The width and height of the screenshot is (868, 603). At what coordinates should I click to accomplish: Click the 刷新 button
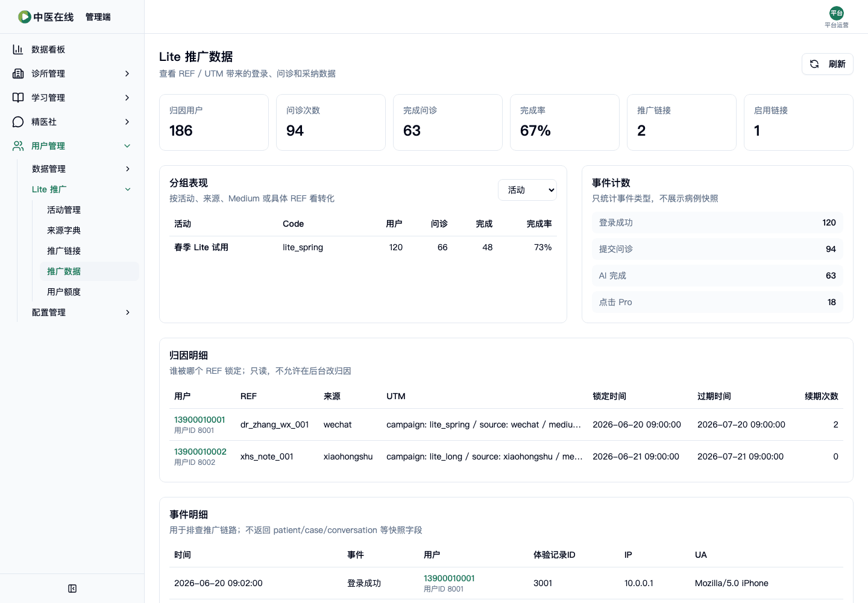point(828,64)
